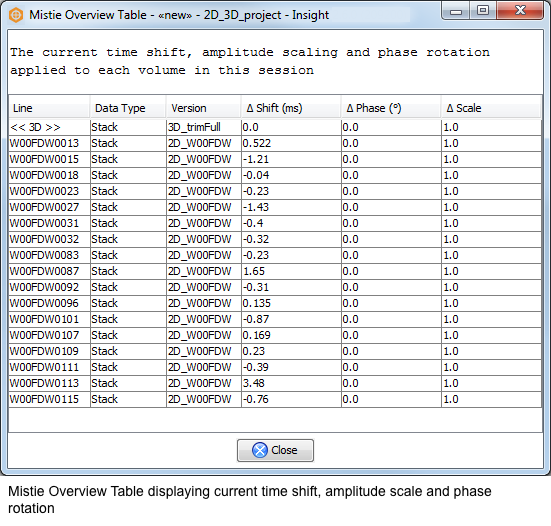Select line W00FDW0018
Screen dimensions: 551x526
click(x=50, y=175)
